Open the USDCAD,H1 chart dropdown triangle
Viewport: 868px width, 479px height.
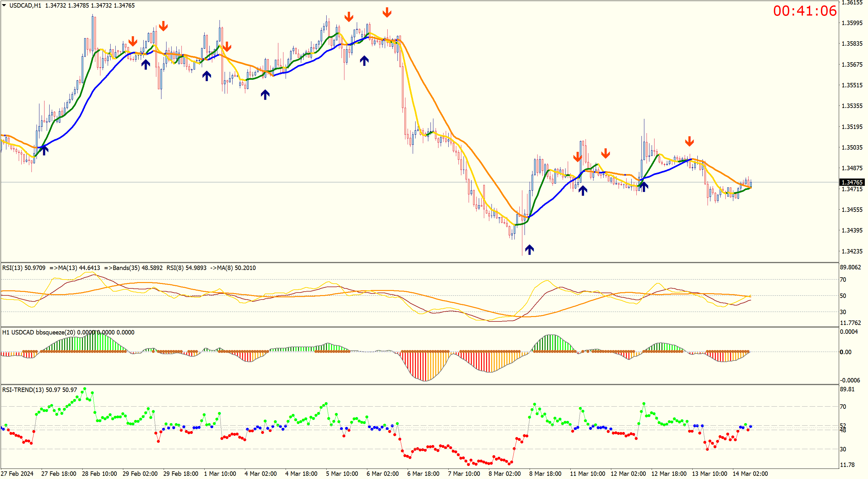(x=4, y=5)
